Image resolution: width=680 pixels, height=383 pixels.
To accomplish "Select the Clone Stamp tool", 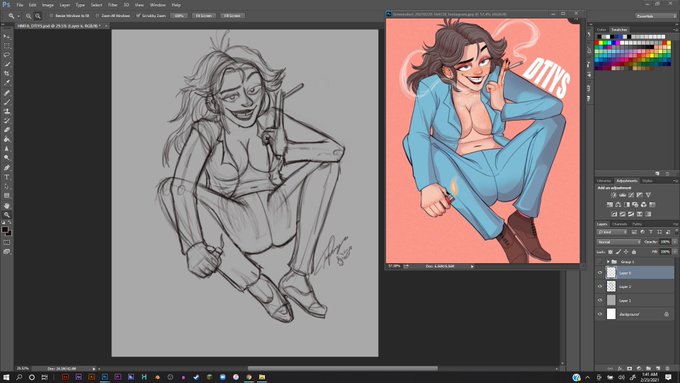I will (7, 111).
